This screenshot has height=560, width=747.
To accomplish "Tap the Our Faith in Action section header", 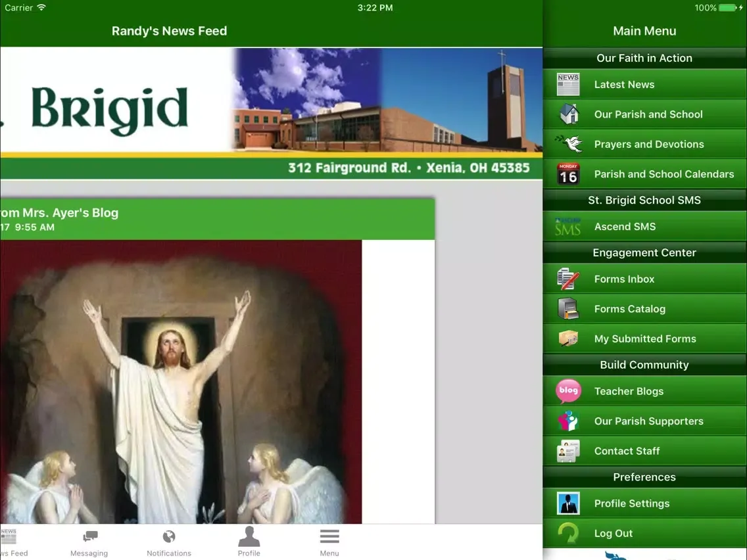I will click(x=644, y=58).
